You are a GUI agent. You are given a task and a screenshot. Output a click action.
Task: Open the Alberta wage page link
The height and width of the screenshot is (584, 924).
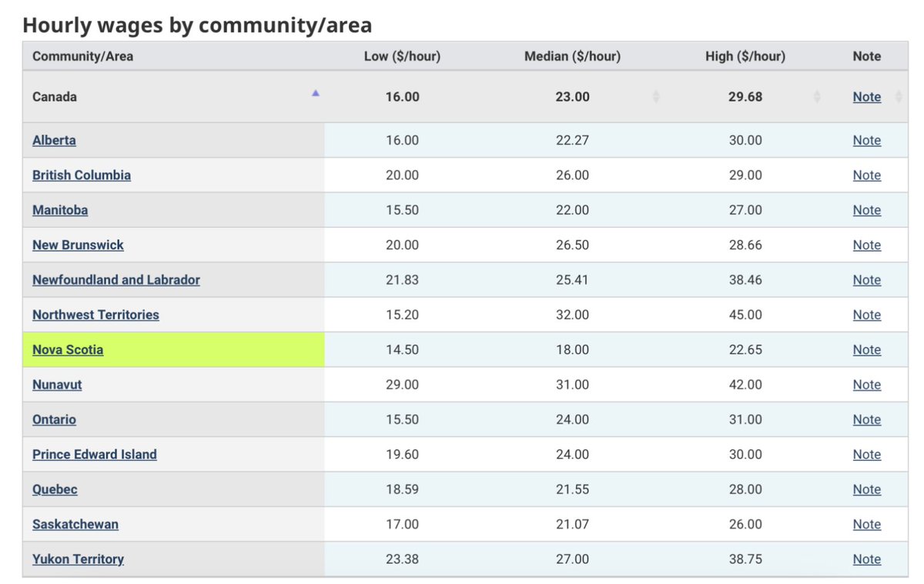[54, 140]
